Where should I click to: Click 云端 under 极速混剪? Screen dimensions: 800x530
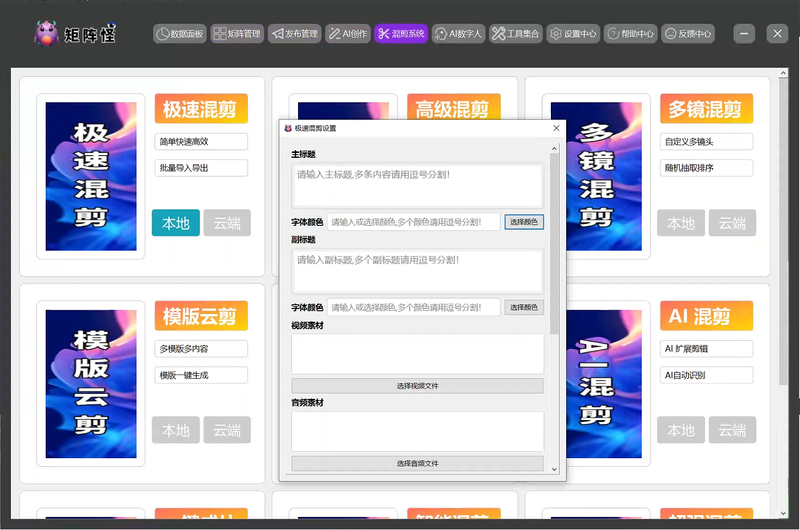[227, 223]
